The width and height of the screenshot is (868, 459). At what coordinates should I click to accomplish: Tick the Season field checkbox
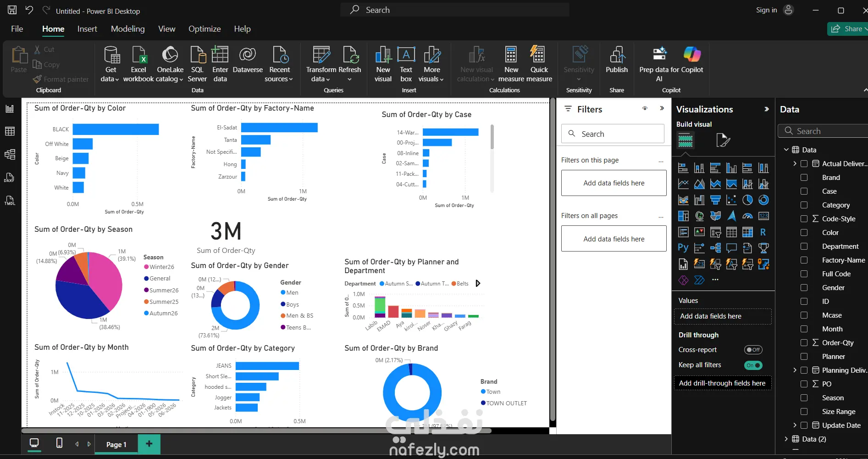[804, 397]
